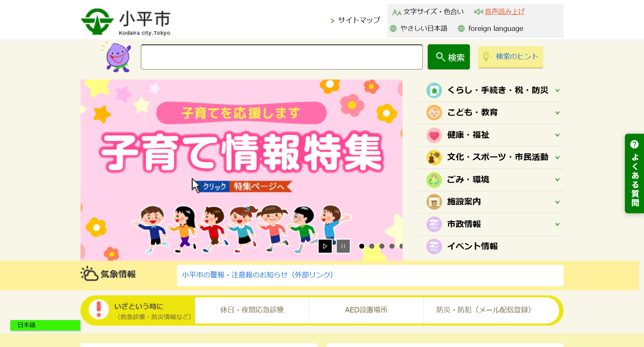Click the red exclamation emergency icon
The height and width of the screenshot is (347, 644).
99,309
